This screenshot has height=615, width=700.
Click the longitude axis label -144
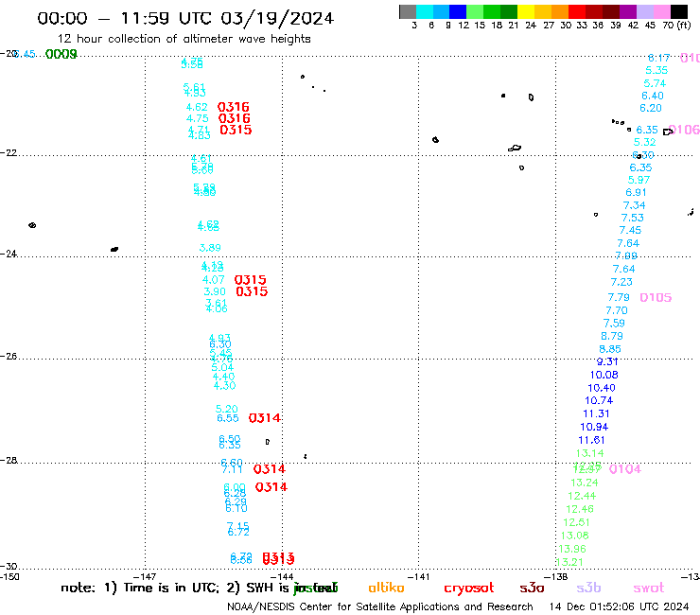coord(282,577)
